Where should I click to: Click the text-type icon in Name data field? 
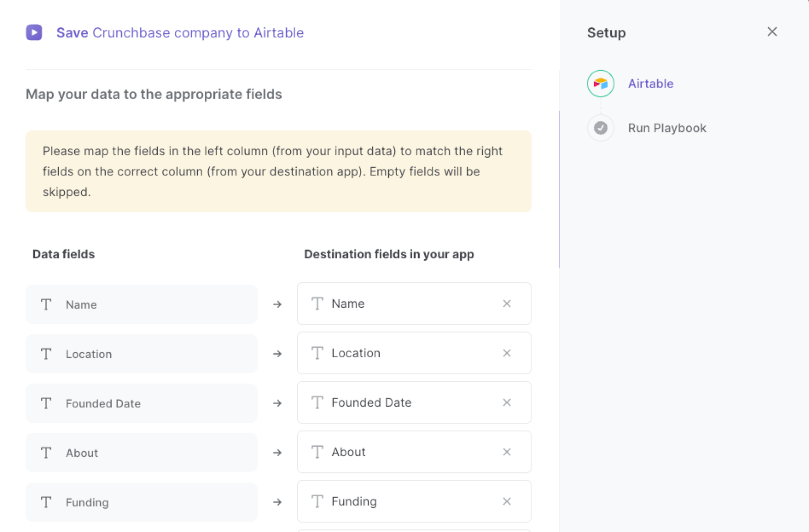click(x=46, y=304)
